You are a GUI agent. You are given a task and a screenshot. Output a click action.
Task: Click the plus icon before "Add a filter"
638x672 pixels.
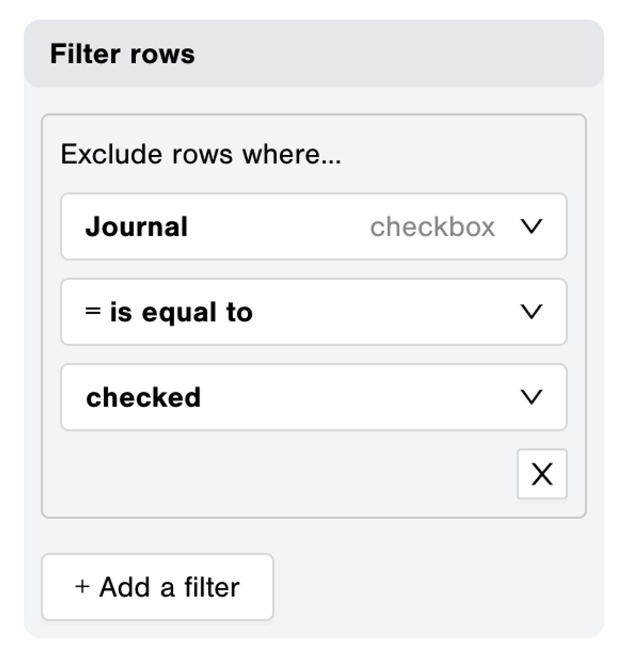(x=82, y=586)
